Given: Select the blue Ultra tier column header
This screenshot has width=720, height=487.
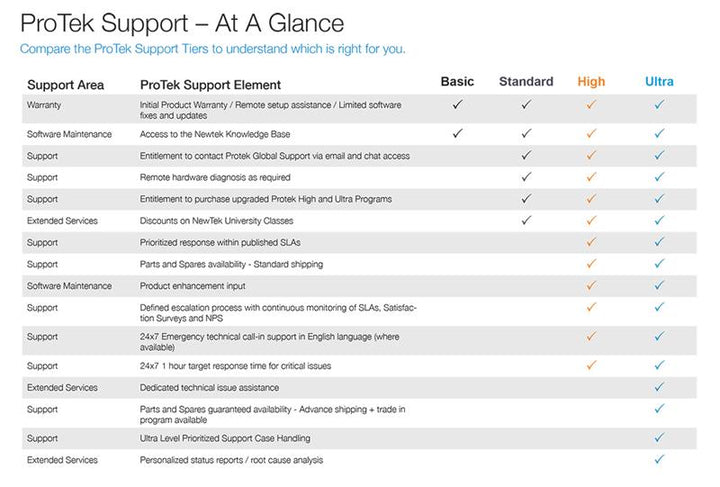Looking at the screenshot, I should (x=659, y=82).
